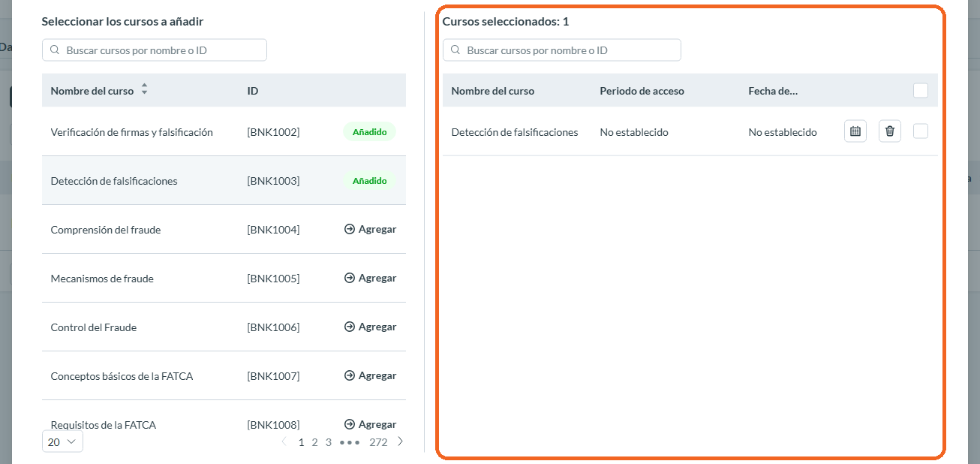
Task: Click No establecido under Fecha de...
Action: (783, 132)
